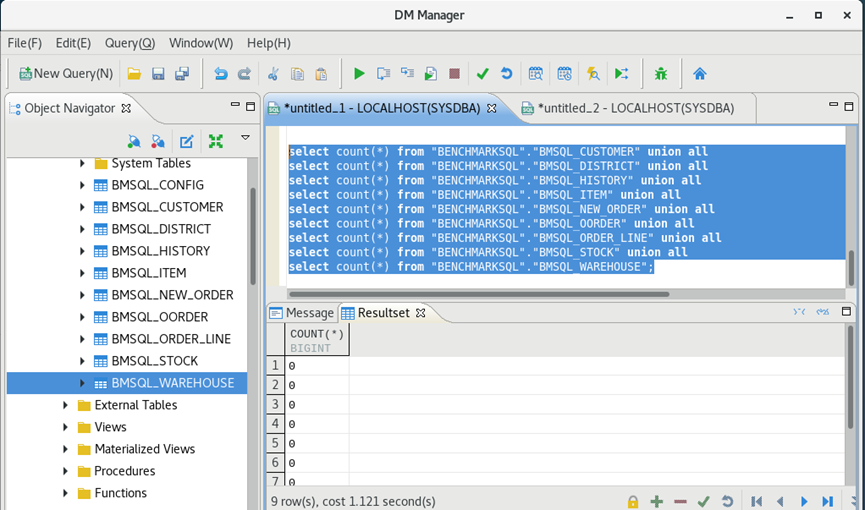Click the SQL editor horizontal scrollbar
865x510 pixels.
479,294
